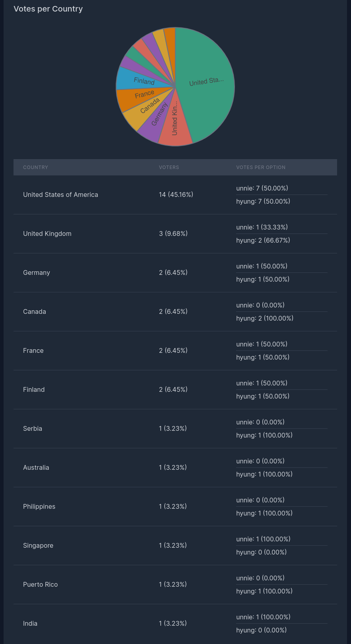Select the United States of America row
Viewport: 351px width, 644px height.
point(175,195)
